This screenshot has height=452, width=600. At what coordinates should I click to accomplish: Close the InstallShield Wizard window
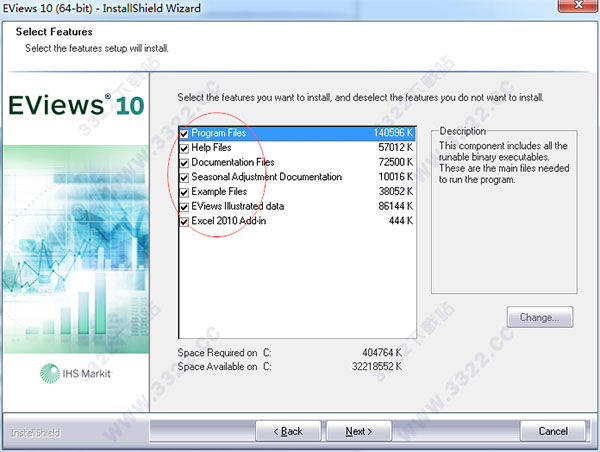tap(578, 5)
